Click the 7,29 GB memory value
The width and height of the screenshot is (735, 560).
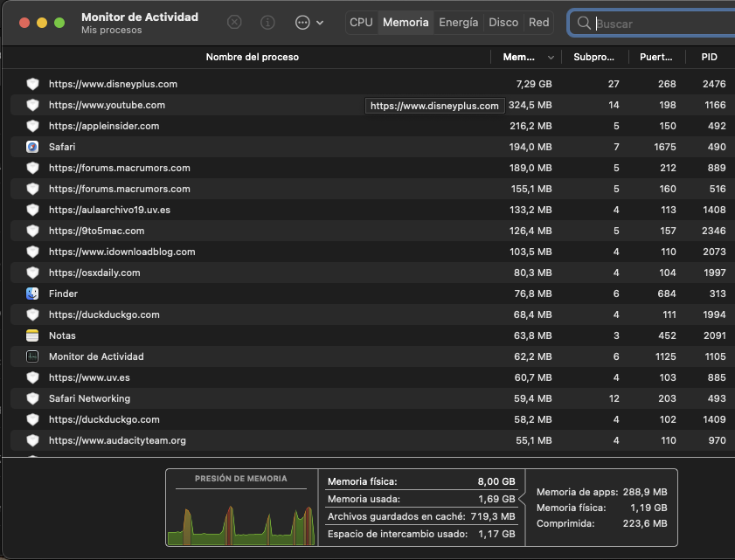pyautogui.click(x=534, y=84)
